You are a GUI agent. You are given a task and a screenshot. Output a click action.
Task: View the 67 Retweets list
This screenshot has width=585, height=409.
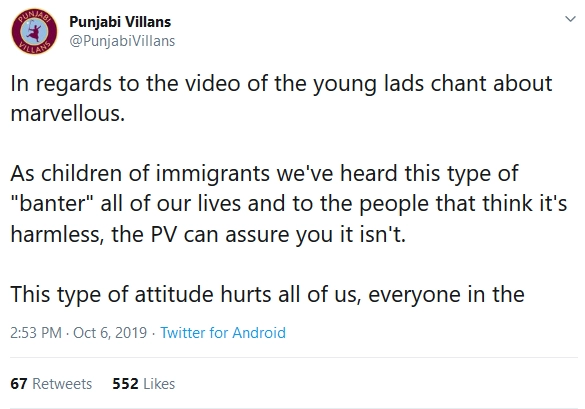tap(51, 384)
